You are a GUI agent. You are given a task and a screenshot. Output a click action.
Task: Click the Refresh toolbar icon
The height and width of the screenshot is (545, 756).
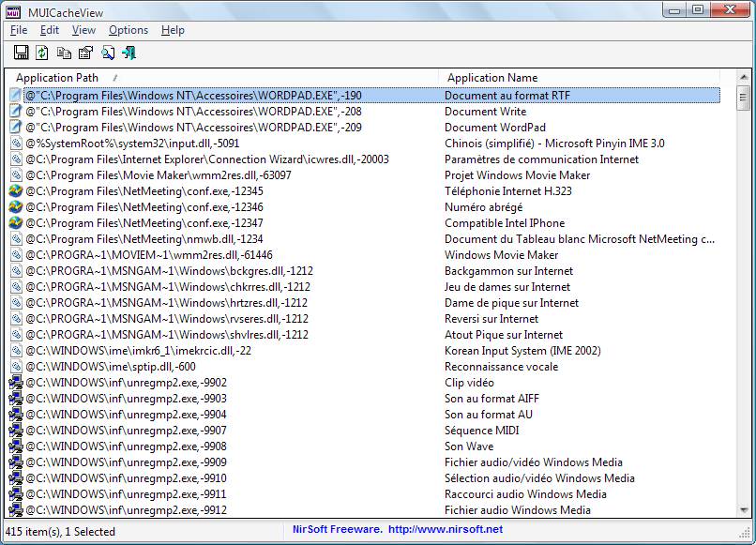(x=42, y=53)
